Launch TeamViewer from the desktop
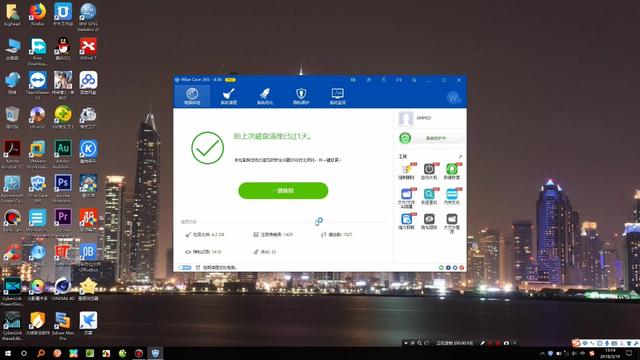Viewport: 640px width, 360px height. click(x=38, y=85)
